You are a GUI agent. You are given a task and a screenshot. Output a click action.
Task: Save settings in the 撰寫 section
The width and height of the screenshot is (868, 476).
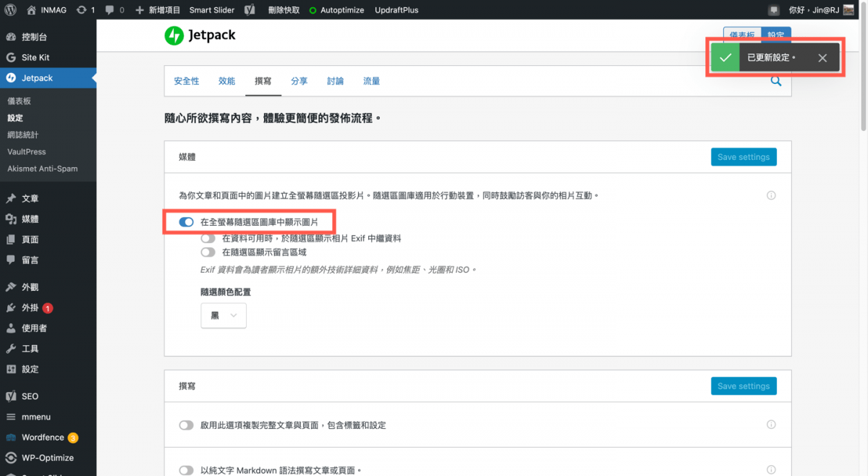[744, 386]
